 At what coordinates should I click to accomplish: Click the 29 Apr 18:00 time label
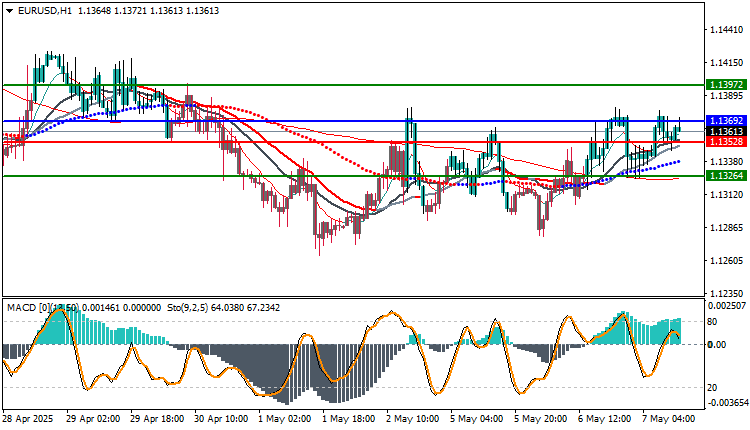(157, 419)
